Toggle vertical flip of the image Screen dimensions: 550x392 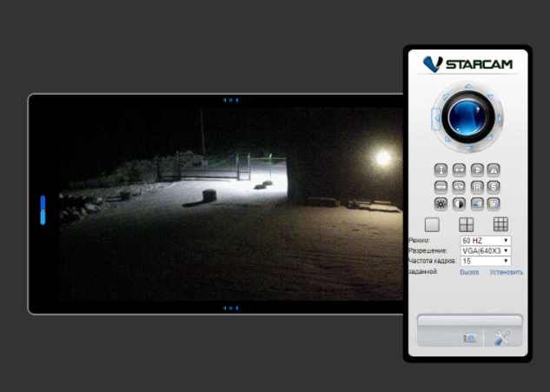click(x=477, y=170)
